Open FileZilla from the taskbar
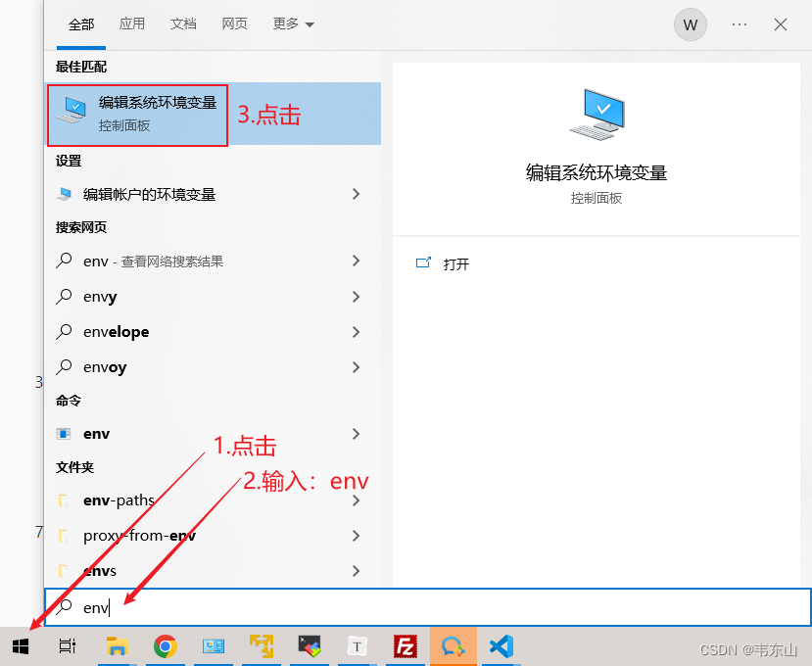 coord(406,646)
